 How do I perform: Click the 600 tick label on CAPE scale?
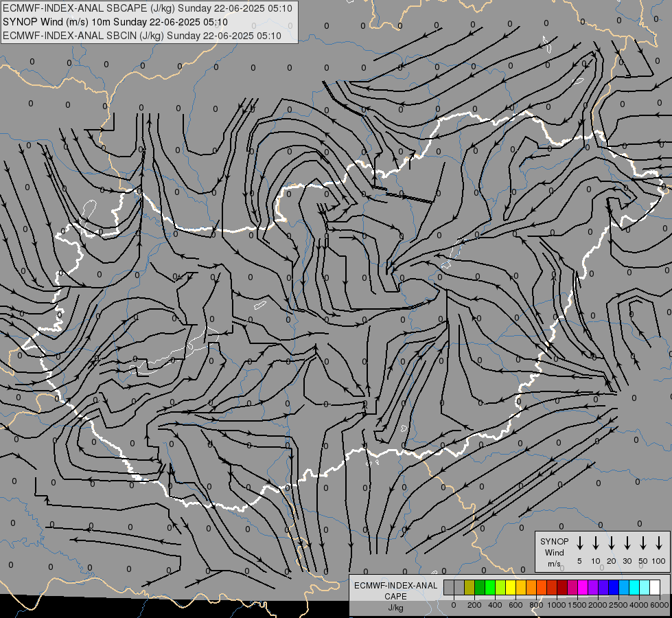(515, 605)
